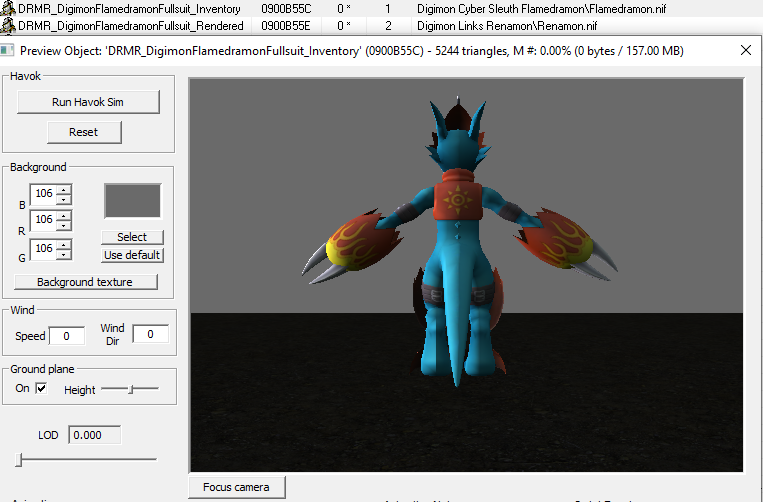Click form ID 0900B55C cell
This screenshot has height=502, width=763.
click(x=286, y=9)
